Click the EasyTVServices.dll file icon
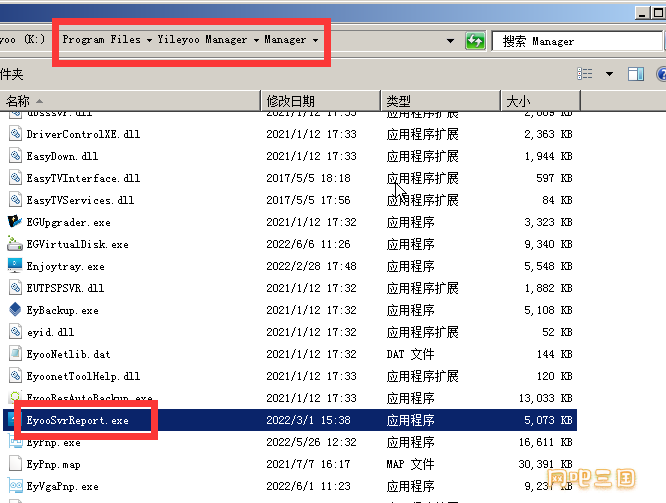Screen dimensions: 666x503 (15, 200)
